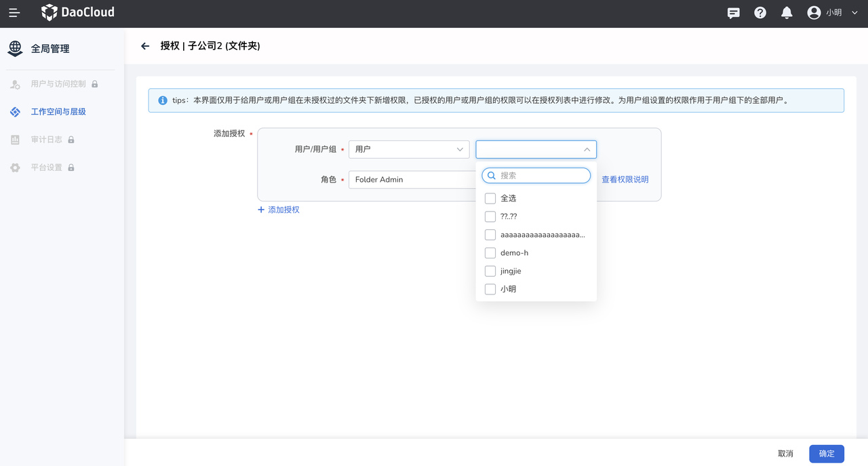
Task: Open the 小明 account chevron dropdown
Action: (854, 12)
